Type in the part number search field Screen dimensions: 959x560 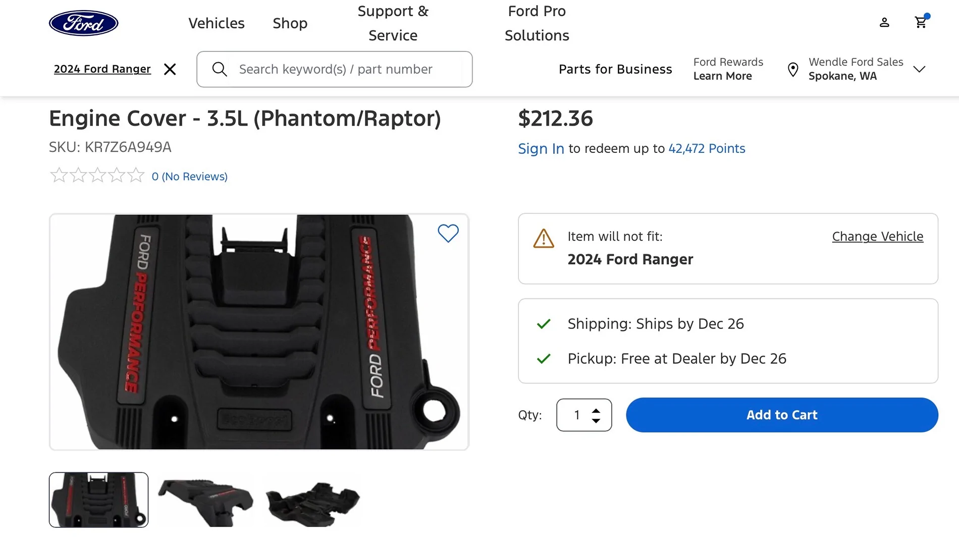coord(348,69)
